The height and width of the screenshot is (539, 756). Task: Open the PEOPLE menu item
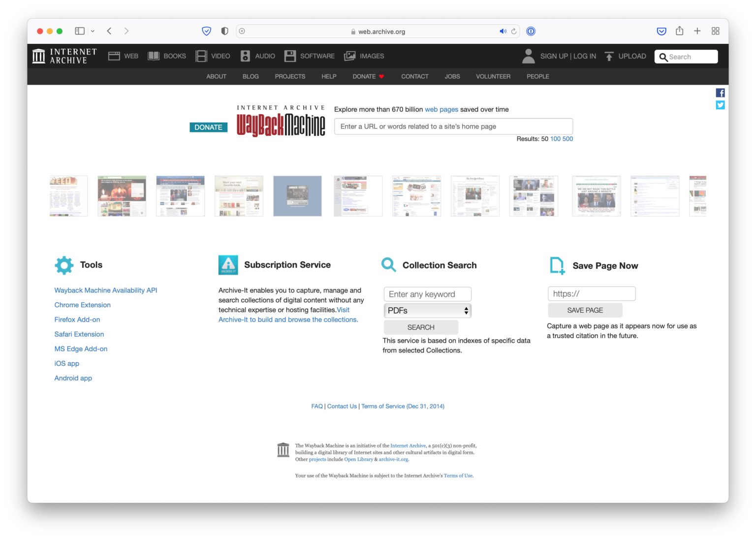point(538,76)
